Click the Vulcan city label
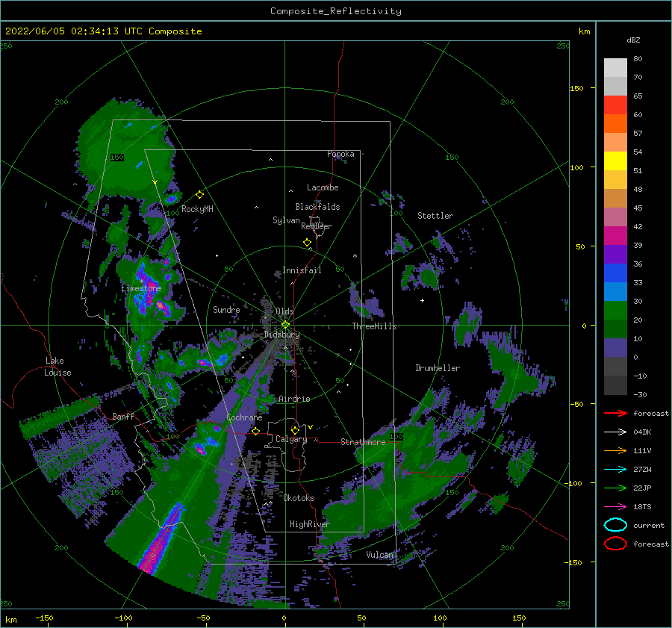The width and height of the screenshot is (672, 628). click(379, 555)
